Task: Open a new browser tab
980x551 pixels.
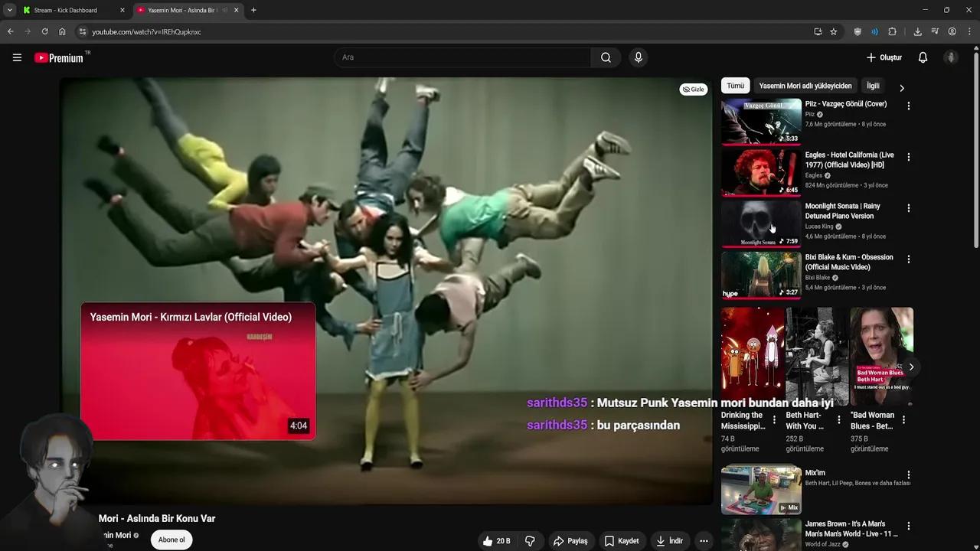Action: (253, 10)
